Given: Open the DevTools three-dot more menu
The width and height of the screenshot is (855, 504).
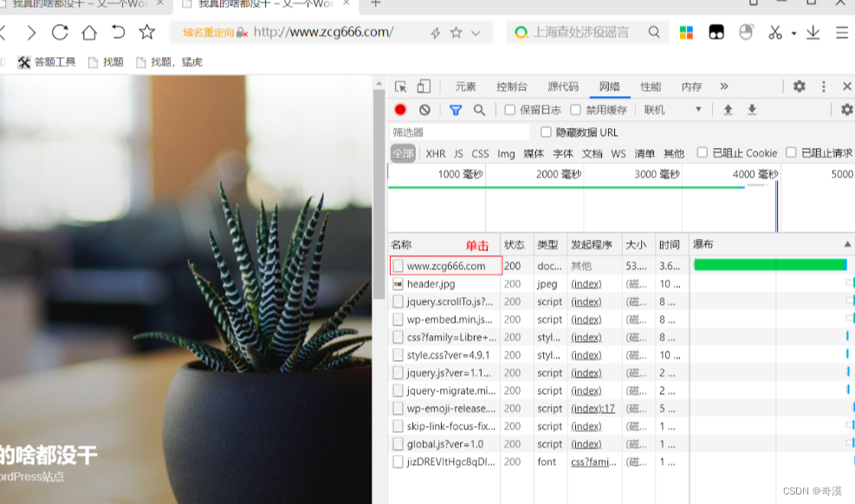Looking at the screenshot, I should [823, 87].
